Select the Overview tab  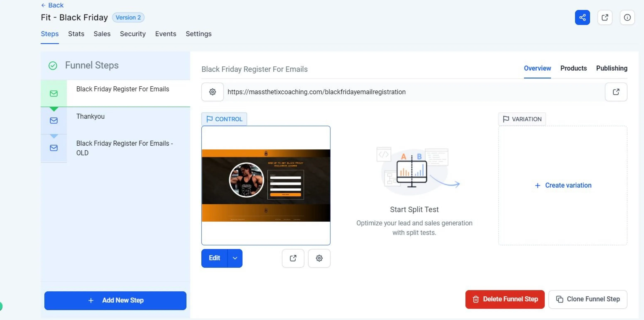[x=537, y=68]
